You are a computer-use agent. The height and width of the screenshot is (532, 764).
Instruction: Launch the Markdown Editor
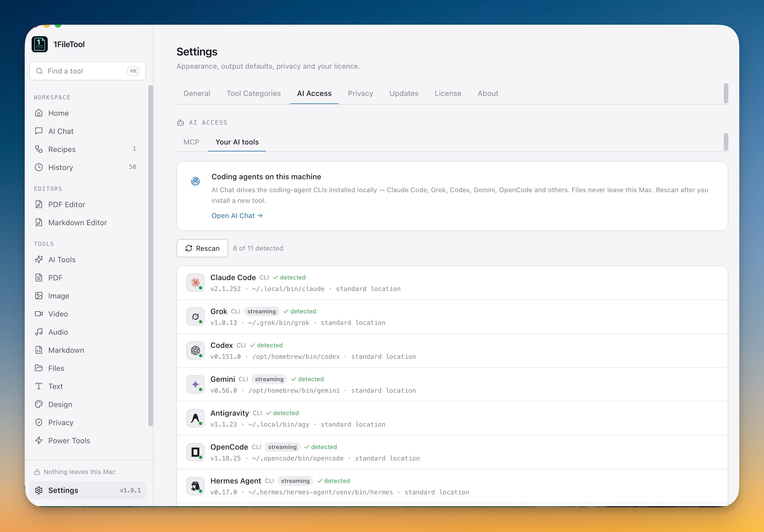tap(87, 222)
